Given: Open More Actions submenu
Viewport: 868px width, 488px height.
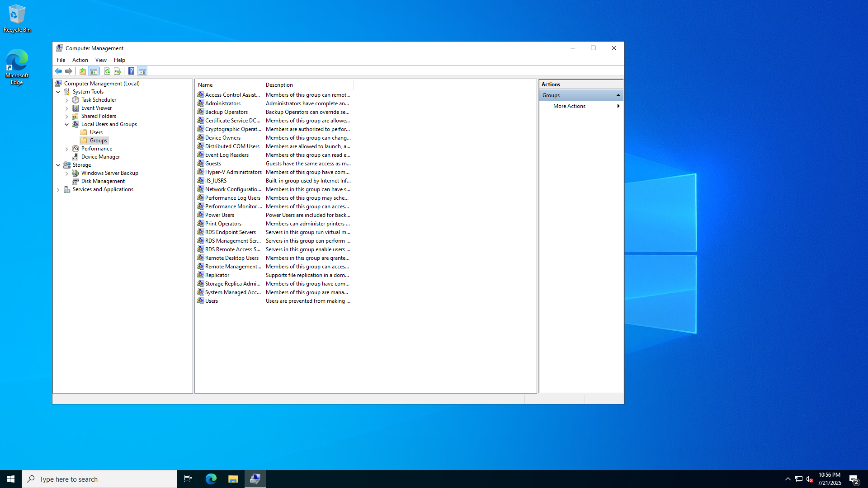Looking at the screenshot, I should point(569,106).
